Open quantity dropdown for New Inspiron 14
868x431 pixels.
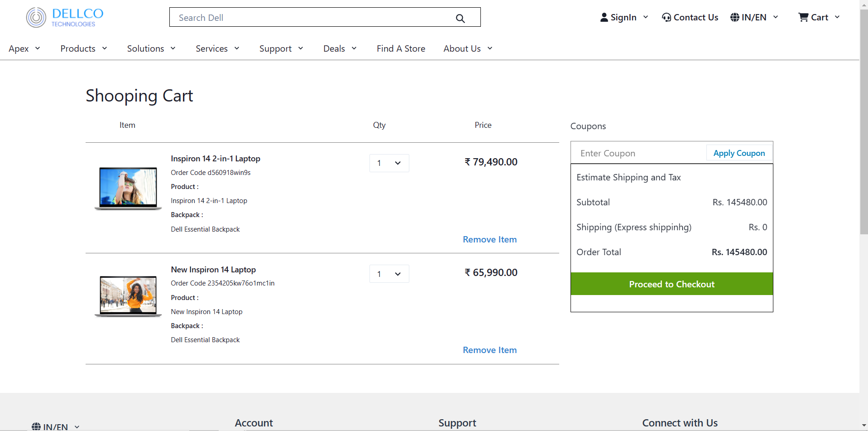(389, 274)
